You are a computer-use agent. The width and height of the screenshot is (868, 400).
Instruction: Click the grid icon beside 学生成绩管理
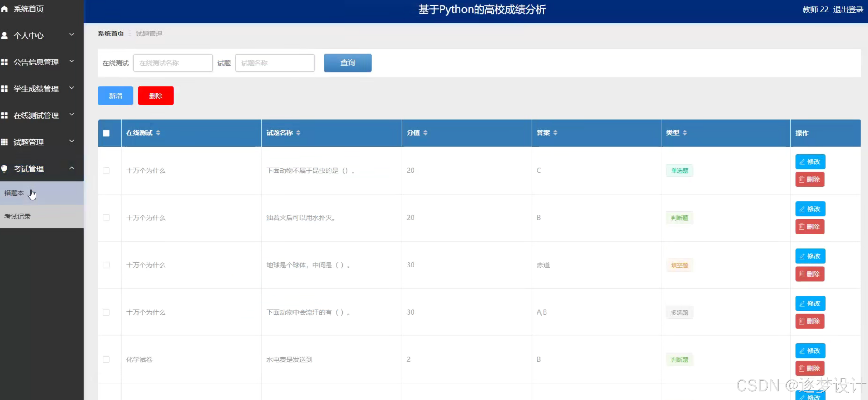4,89
